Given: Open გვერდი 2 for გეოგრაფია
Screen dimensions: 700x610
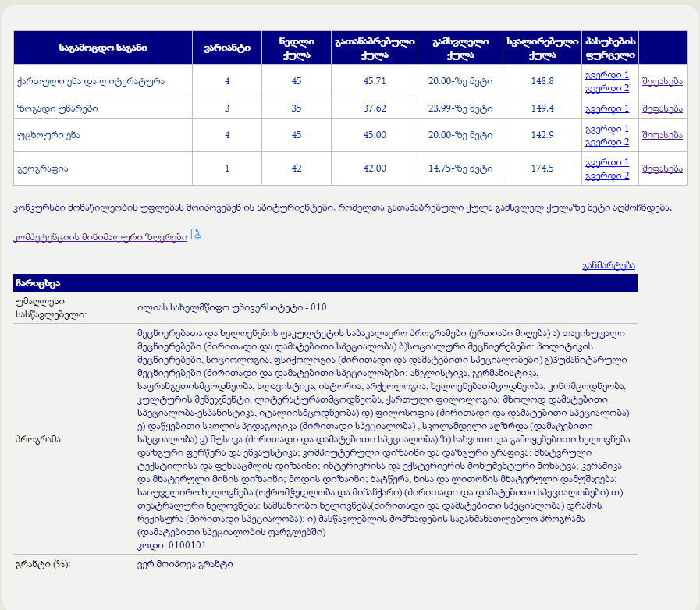Looking at the screenshot, I should pos(606,176).
